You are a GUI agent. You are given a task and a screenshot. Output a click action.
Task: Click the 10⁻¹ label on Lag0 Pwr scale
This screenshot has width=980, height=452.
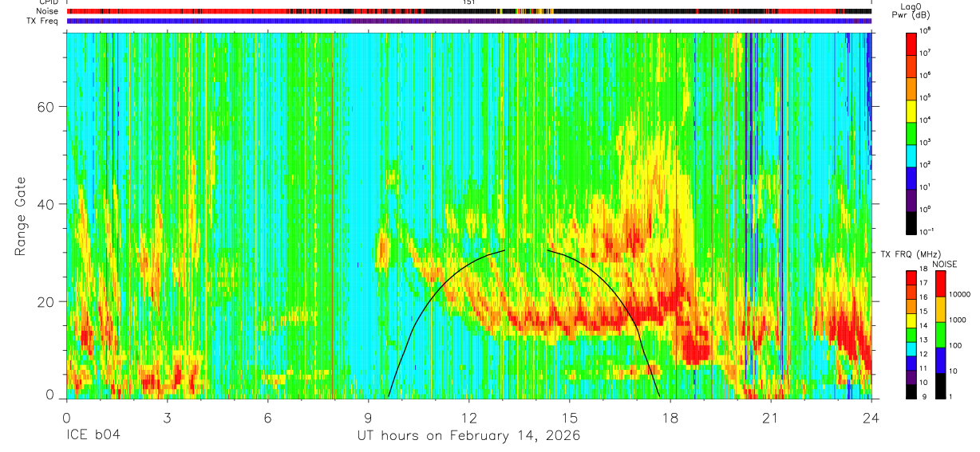[928, 233]
